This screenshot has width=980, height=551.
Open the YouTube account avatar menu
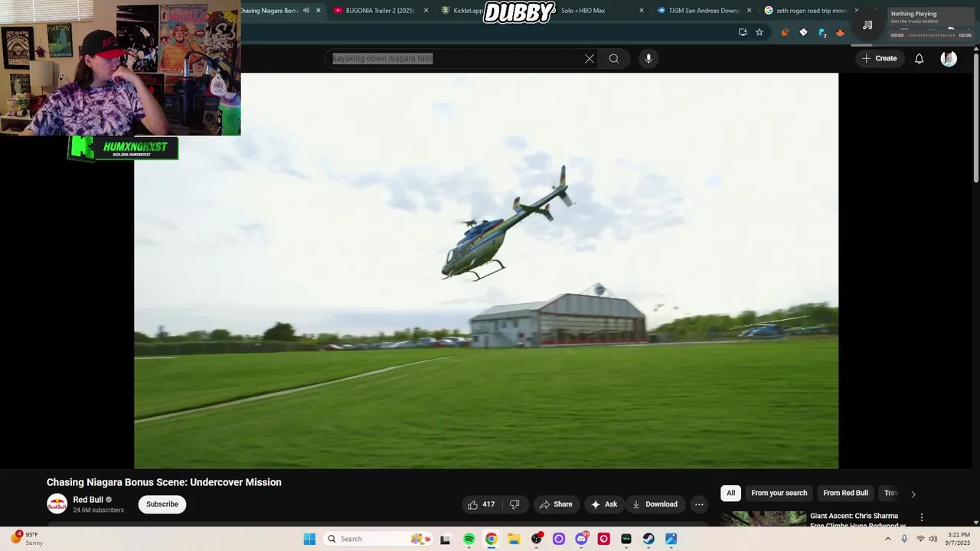(x=949, y=58)
